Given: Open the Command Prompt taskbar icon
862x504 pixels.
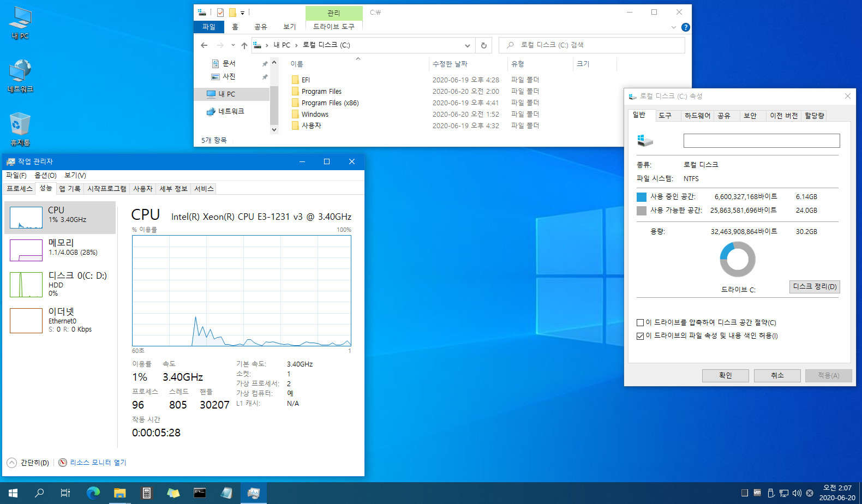Looking at the screenshot, I should click(x=200, y=493).
